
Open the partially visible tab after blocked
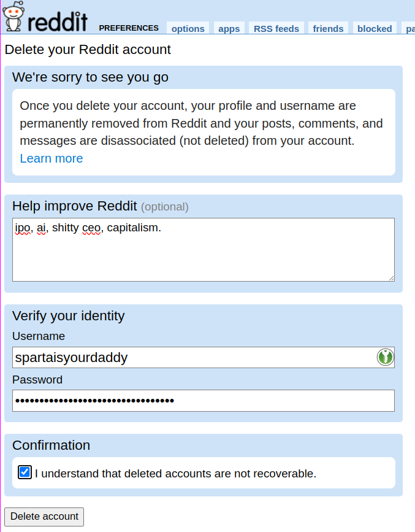(x=409, y=28)
